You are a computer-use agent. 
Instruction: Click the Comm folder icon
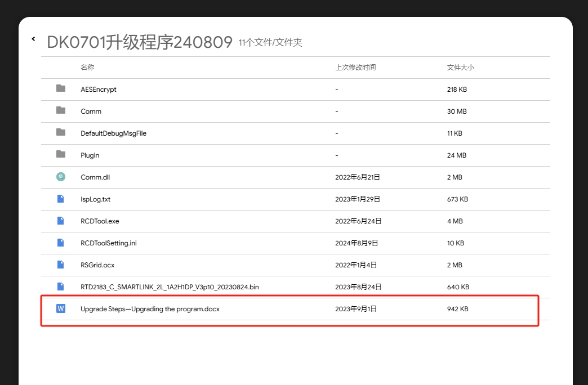click(61, 110)
